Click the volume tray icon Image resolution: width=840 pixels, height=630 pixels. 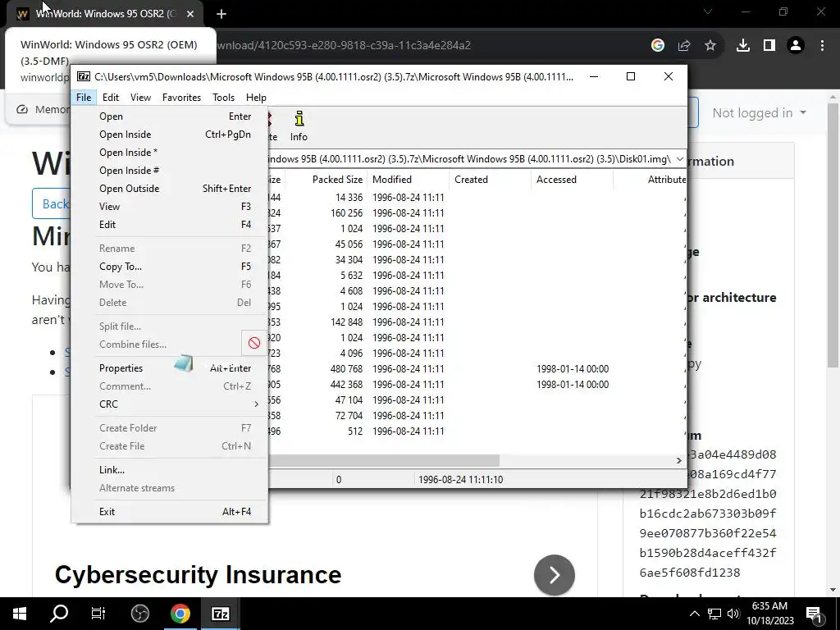pyautogui.click(x=734, y=614)
